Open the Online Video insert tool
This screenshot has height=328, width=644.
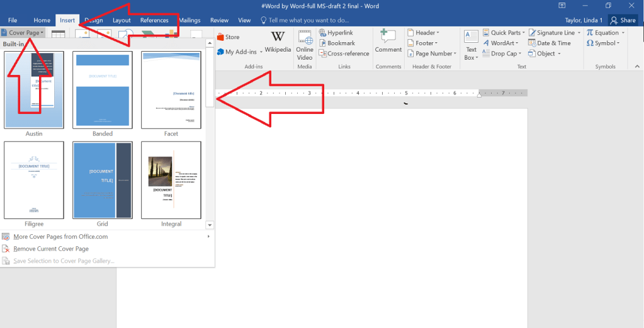pyautogui.click(x=305, y=44)
